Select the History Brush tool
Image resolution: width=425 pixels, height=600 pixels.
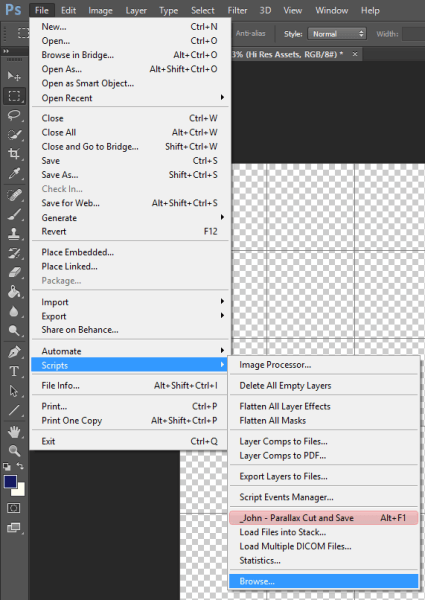coord(14,253)
